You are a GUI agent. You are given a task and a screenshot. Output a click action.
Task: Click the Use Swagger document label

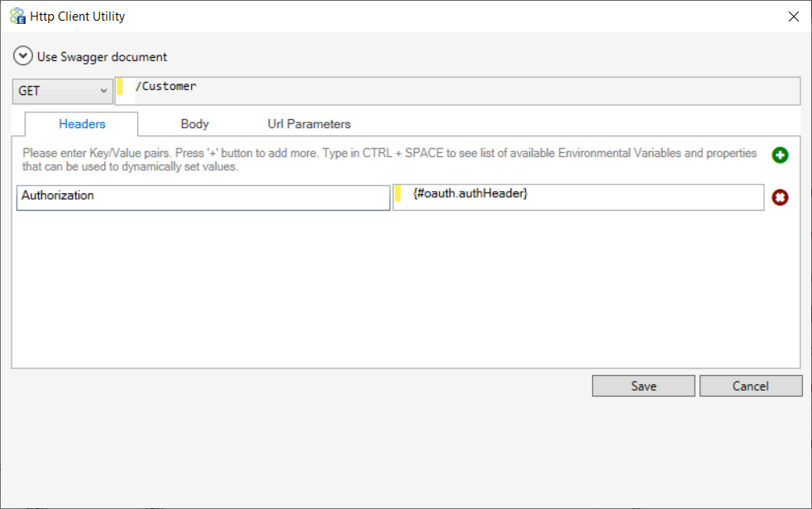pos(102,57)
